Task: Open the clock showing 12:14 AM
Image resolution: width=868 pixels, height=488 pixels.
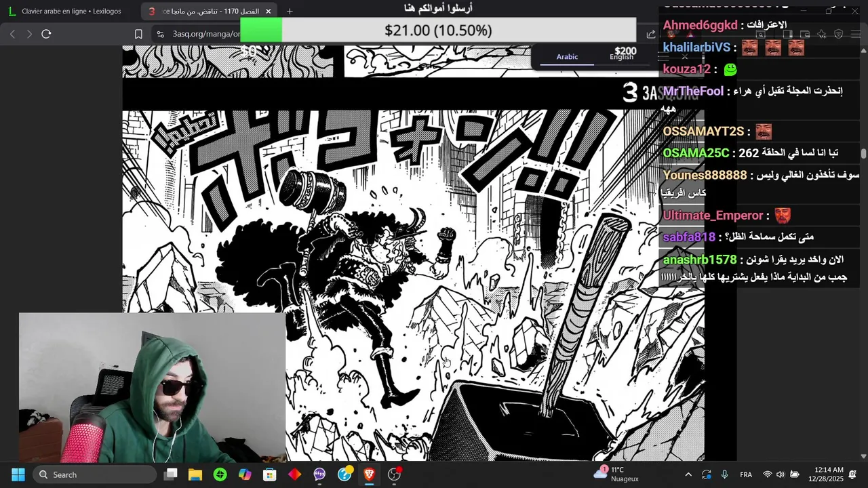Action: (x=825, y=474)
